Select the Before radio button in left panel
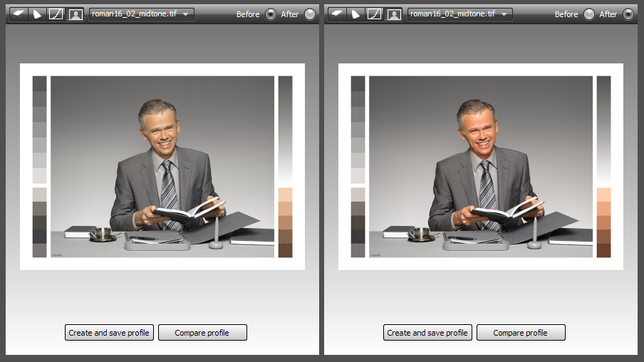This screenshot has width=644, height=362. (270, 14)
